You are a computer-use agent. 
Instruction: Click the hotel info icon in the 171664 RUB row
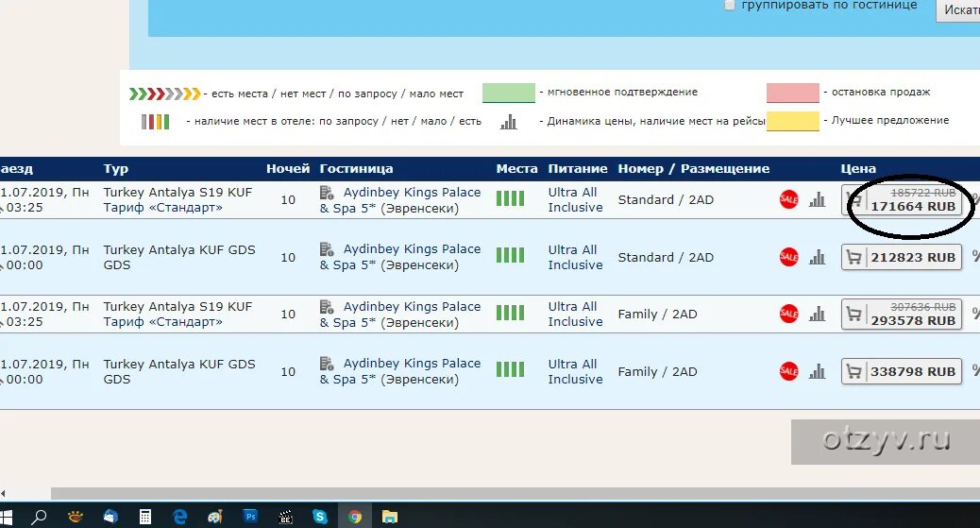[x=327, y=192]
